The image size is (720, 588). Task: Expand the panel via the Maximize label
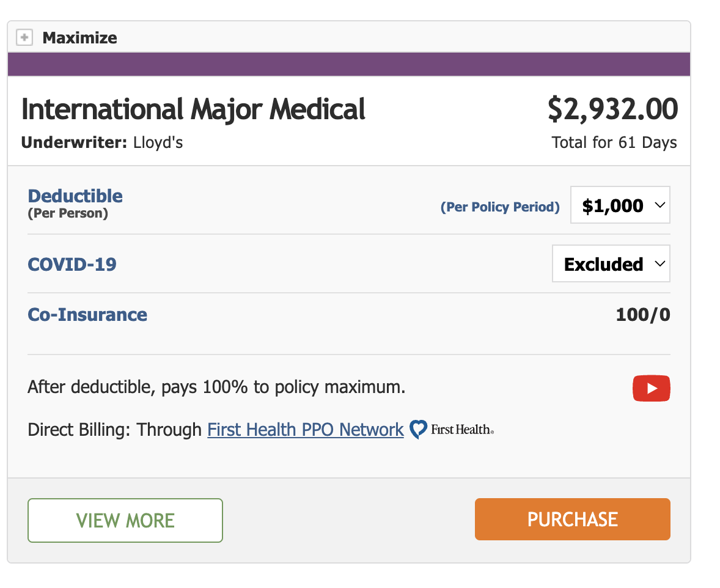[x=79, y=38]
